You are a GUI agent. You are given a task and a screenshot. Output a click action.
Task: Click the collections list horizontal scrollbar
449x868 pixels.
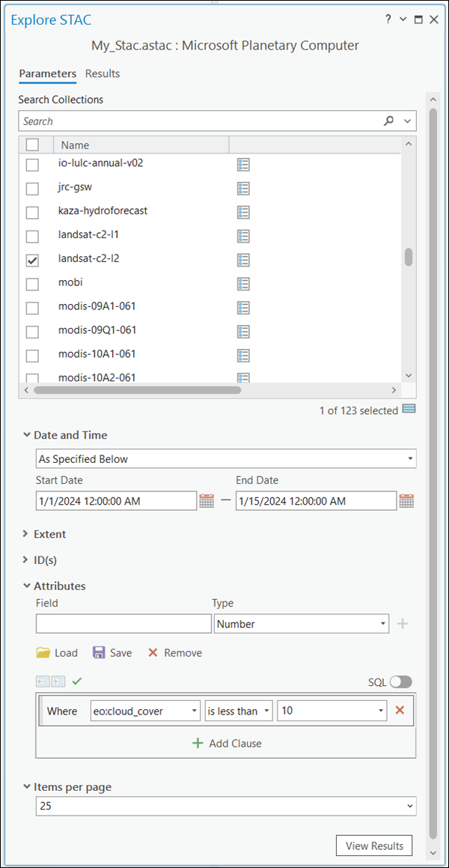pos(137,390)
